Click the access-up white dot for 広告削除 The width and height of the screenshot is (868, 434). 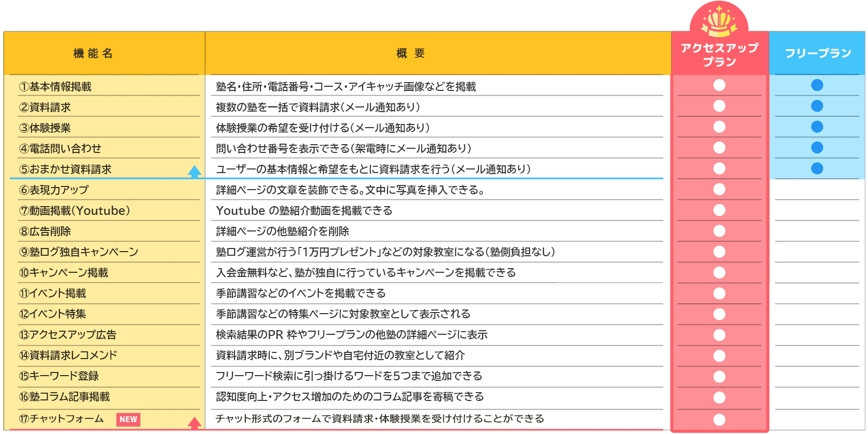coord(719,231)
